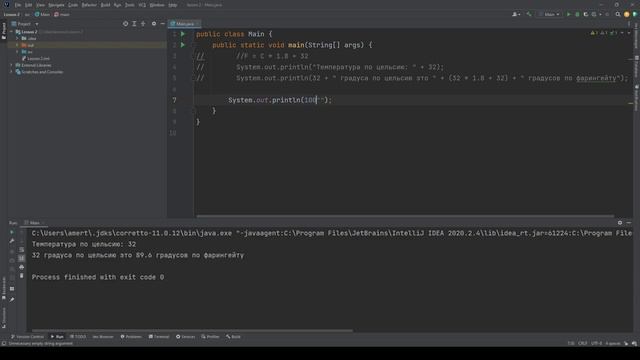Image resolution: width=640 pixels, height=360 pixels.
Task: Expand the .idea folder
Action: tap(18, 38)
